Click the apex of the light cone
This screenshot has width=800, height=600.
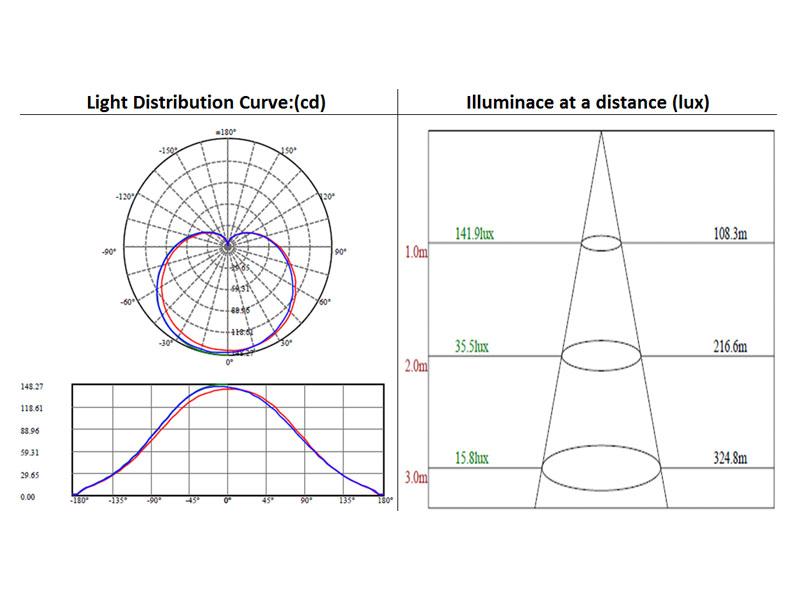point(601,133)
